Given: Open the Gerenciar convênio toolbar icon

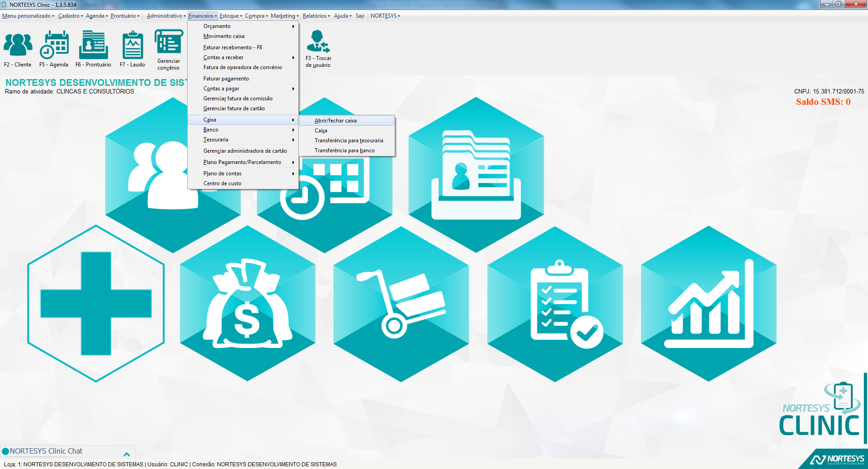Looking at the screenshot, I should click(x=169, y=50).
